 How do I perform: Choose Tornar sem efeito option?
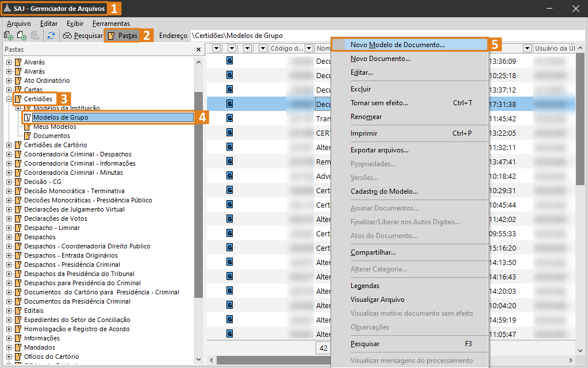point(410,103)
